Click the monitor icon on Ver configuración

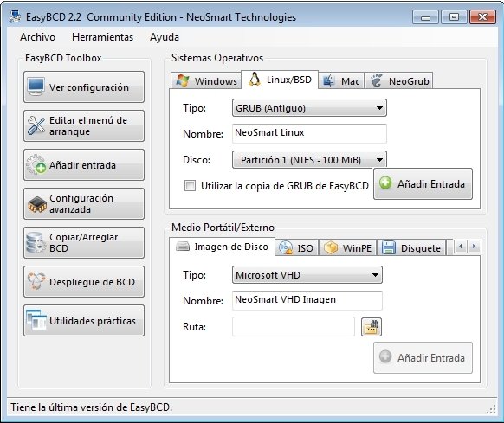point(36,87)
